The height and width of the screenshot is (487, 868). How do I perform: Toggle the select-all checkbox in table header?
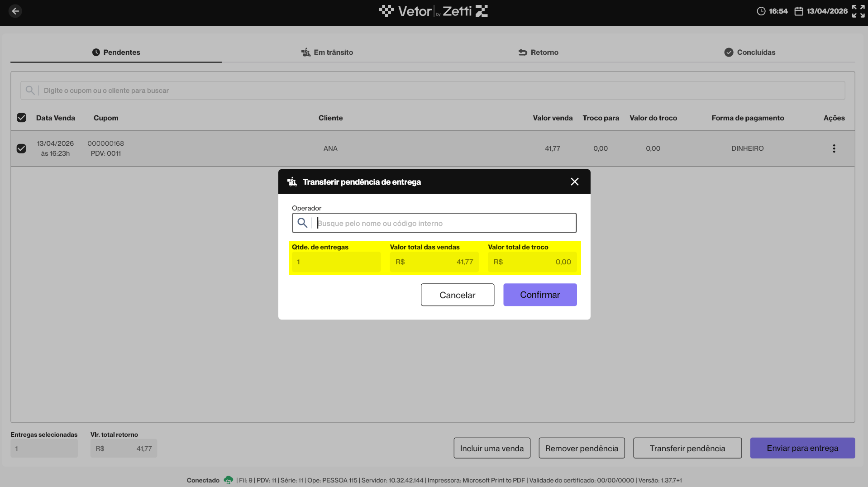[x=21, y=118]
